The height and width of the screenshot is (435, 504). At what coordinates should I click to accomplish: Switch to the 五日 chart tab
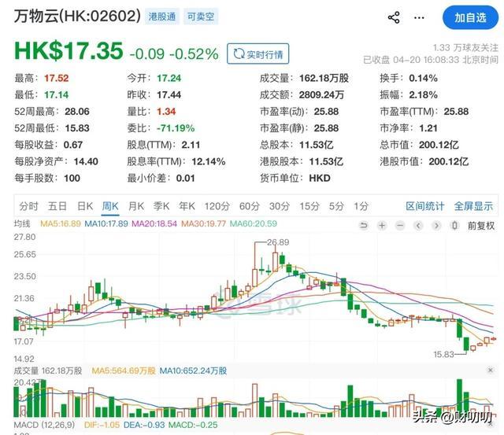click(x=57, y=206)
